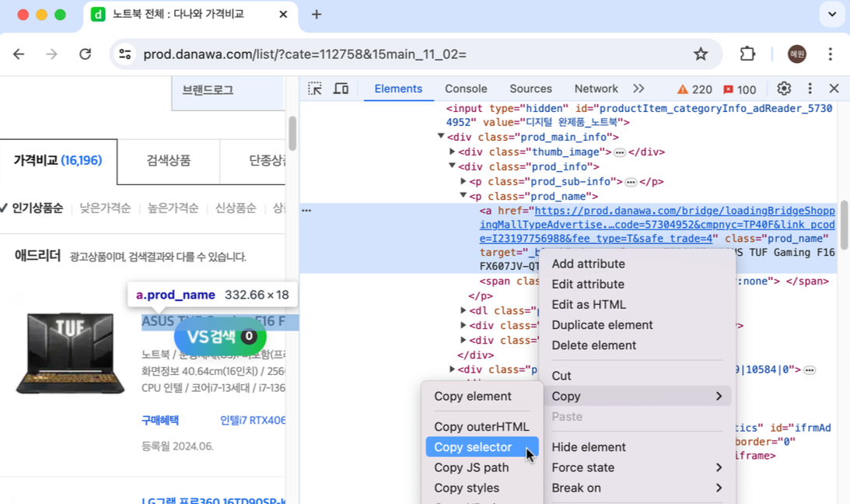The height and width of the screenshot is (504, 850).
Task: Sort by 인기상품순
Action: (x=37, y=208)
